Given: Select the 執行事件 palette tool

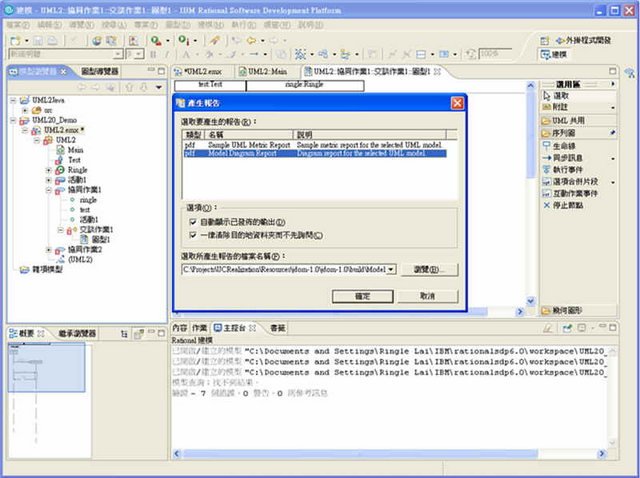Looking at the screenshot, I should 562,169.
